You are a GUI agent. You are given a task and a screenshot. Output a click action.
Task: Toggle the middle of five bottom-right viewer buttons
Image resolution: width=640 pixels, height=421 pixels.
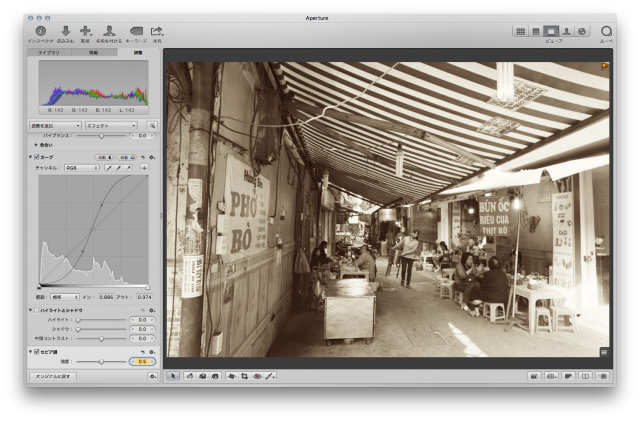[x=568, y=376]
